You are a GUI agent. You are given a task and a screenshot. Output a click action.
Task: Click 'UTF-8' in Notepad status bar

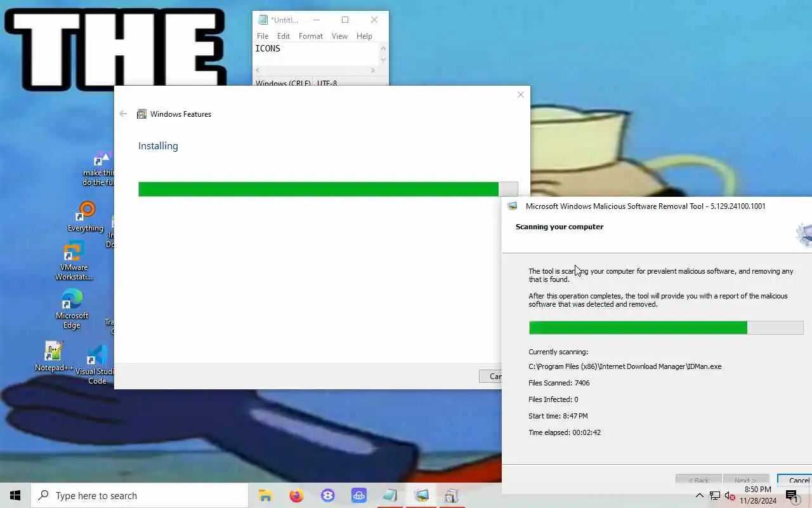pos(327,83)
